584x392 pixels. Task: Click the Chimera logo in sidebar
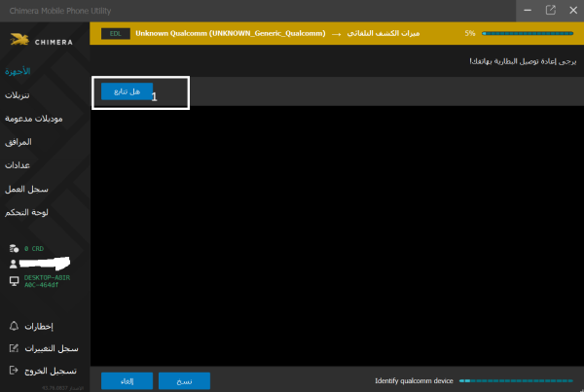click(41, 40)
